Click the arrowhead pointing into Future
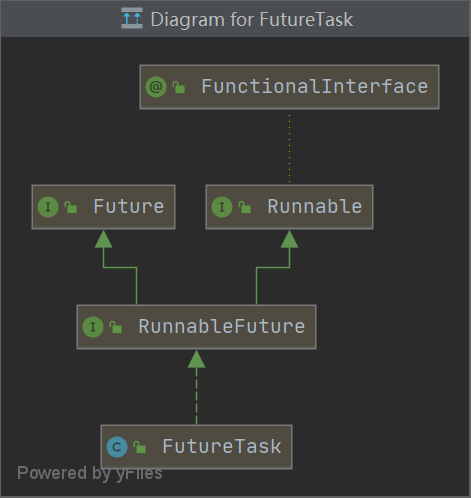The height and width of the screenshot is (498, 471). pos(103,239)
